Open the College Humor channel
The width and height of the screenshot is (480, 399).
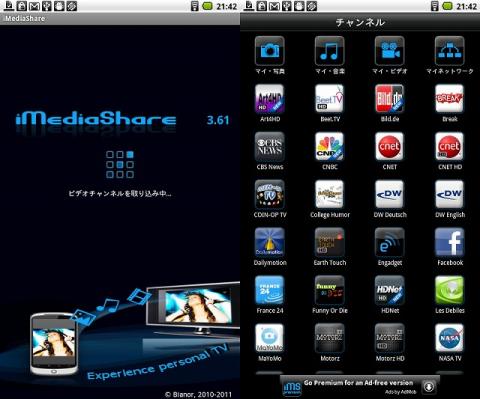click(x=330, y=195)
